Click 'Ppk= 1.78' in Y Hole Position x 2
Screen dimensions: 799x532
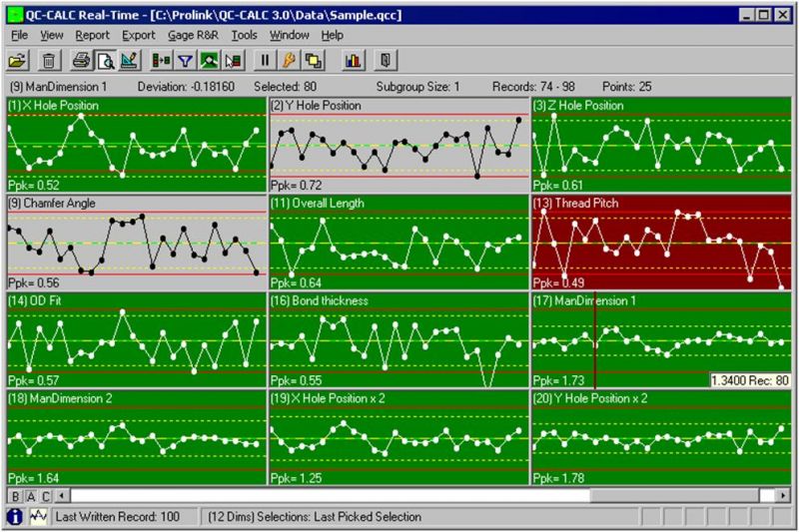pos(558,478)
